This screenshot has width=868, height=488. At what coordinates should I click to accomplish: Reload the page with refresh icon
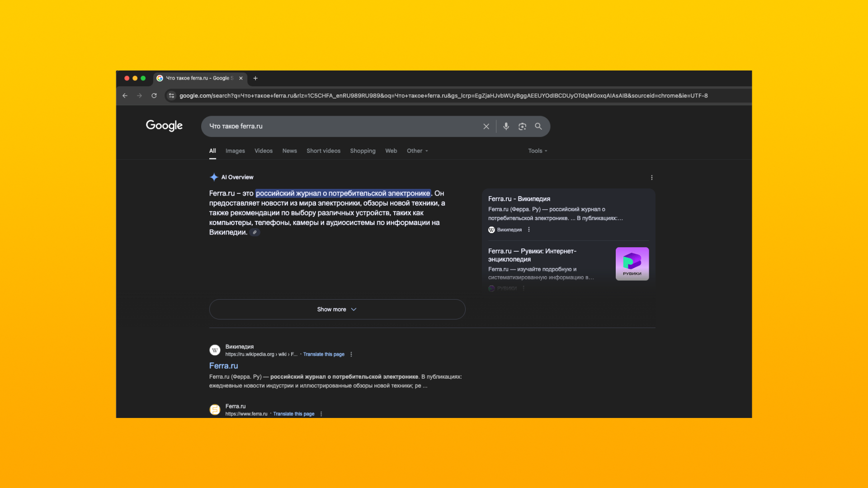click(x=154, y=96)
